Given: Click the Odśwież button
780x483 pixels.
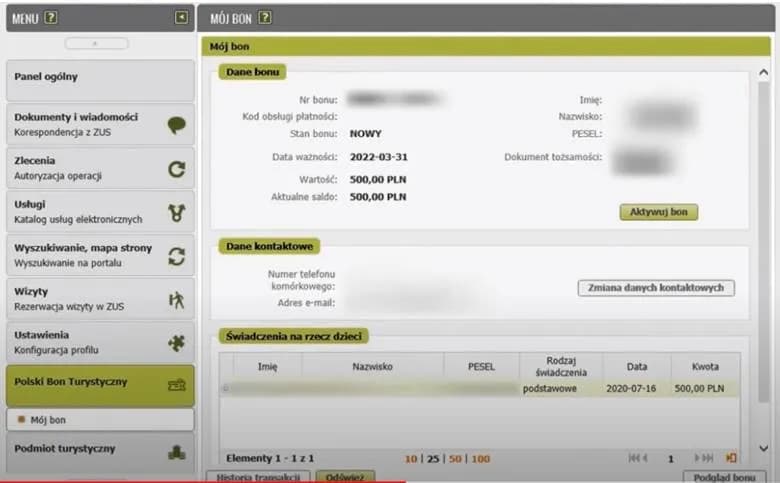Looking at the screenshot, I should point(345,477).
